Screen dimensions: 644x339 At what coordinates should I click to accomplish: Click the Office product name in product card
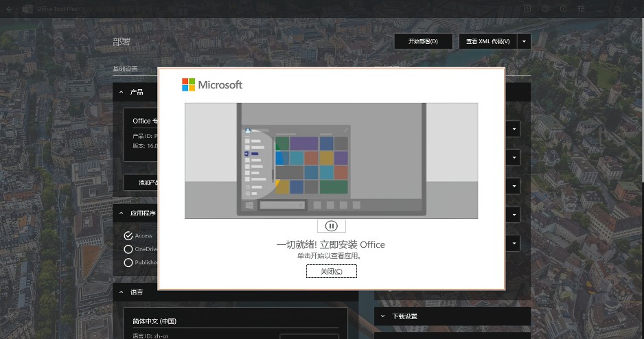click(x=145, y=121)
